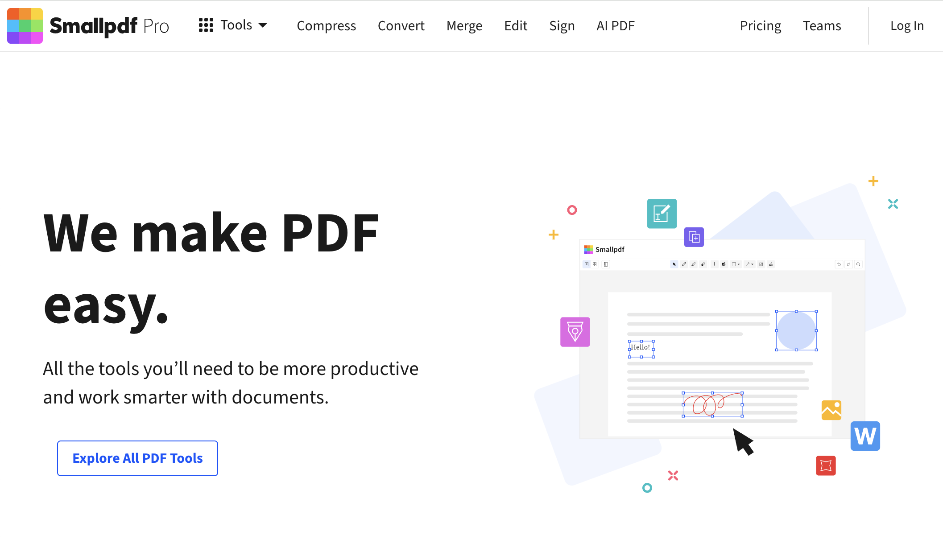Click the Log In link
Image resolution: width=943 pixels, height=560 pixels.
click(907, 26)
